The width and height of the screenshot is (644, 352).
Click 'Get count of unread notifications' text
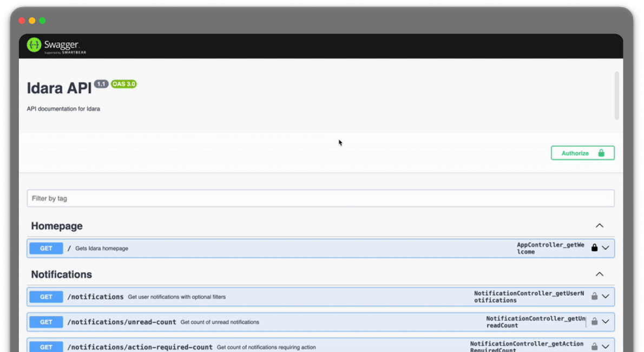220,322
